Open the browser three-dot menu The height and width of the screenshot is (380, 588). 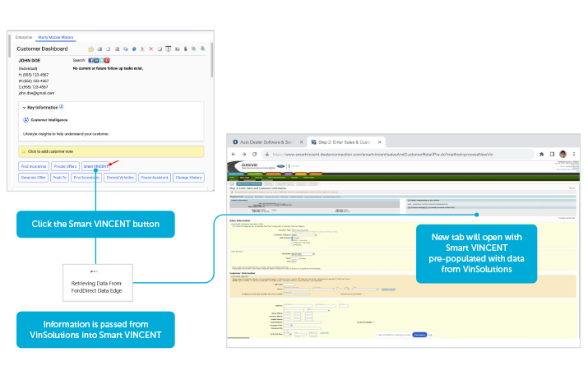pyautogui.click(x=574, y=154)
